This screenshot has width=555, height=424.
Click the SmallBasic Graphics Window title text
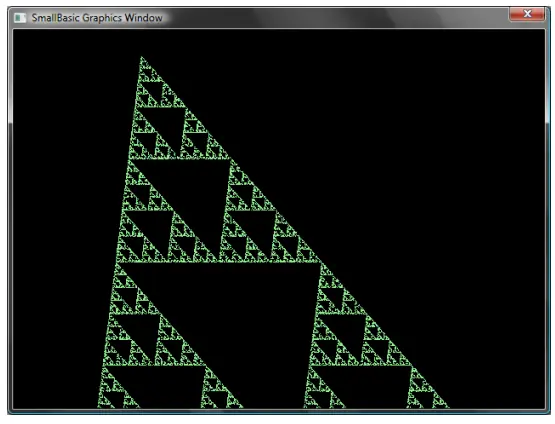pos(97,18)
